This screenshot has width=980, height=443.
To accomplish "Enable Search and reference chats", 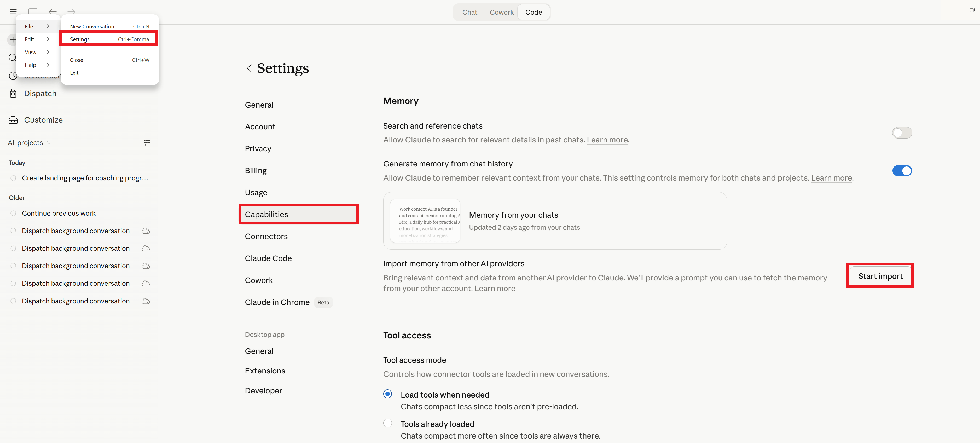I will click(x=902, y=133).
